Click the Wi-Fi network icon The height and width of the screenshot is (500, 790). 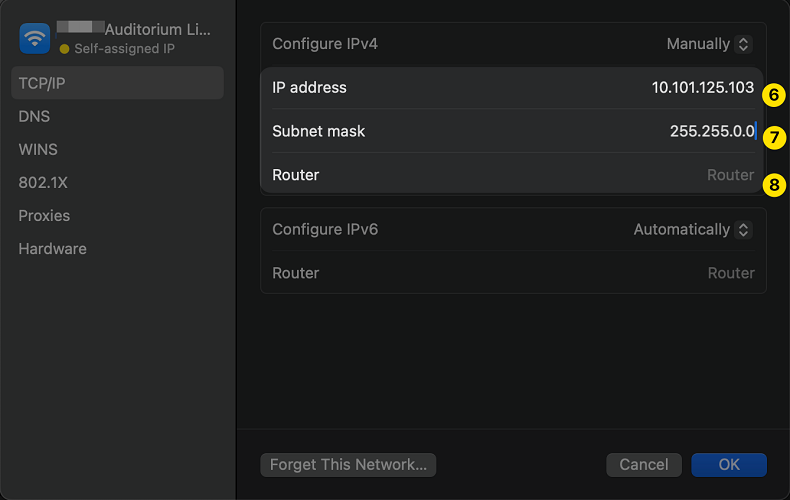[35, 38]
